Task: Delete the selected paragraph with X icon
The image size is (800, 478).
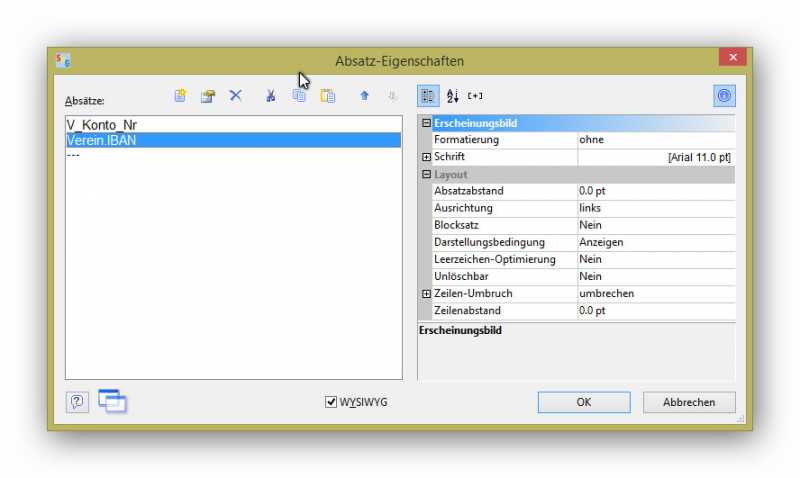Action: [x=236, y=96]
